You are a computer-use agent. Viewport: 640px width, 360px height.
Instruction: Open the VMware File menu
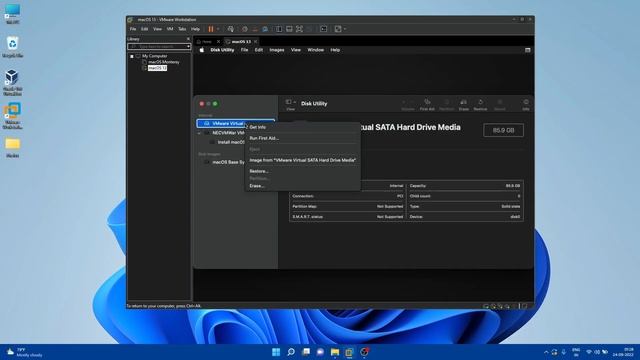pyautogui.click(x=133, y=29)
